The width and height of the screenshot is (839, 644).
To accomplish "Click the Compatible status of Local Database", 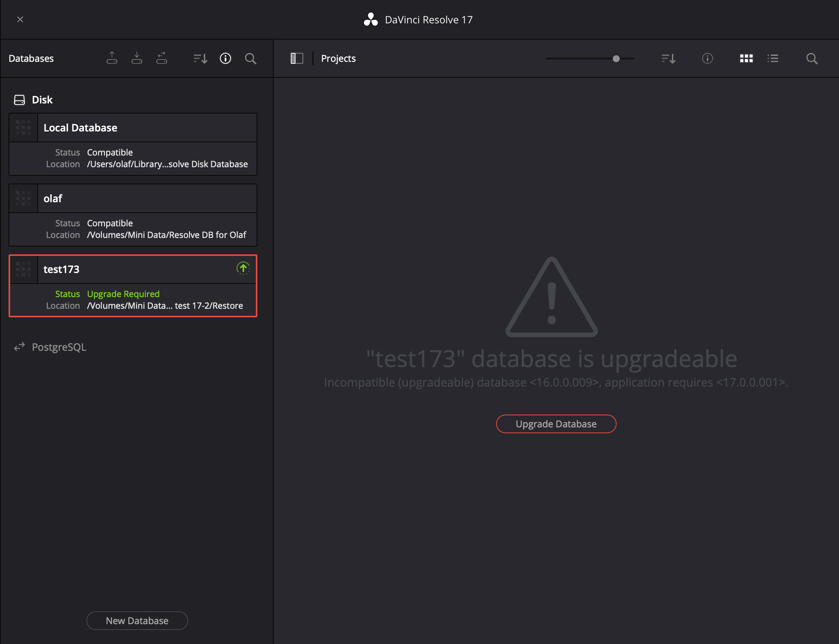I will click(x=110, y=152).
